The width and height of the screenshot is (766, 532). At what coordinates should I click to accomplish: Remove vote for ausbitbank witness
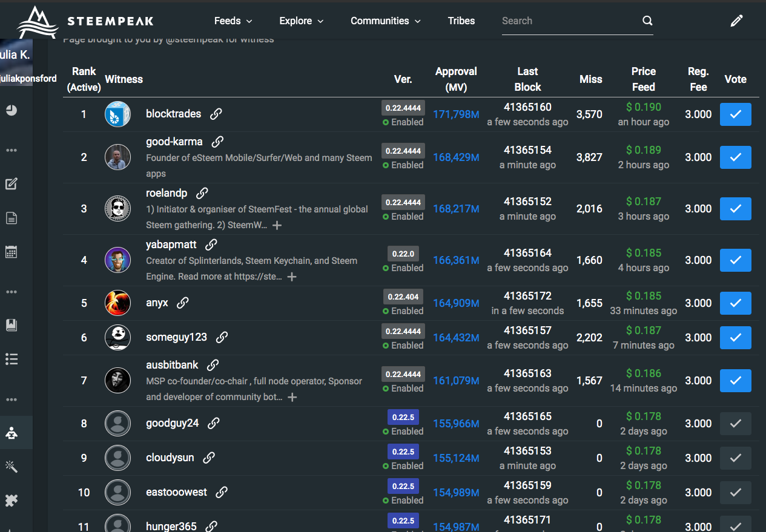736,381
